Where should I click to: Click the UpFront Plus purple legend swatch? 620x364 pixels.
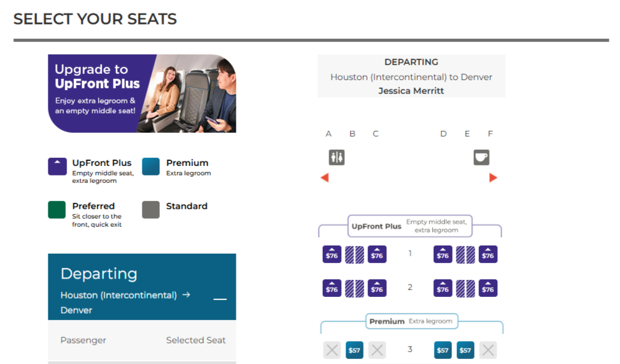(x=57, y=167)
